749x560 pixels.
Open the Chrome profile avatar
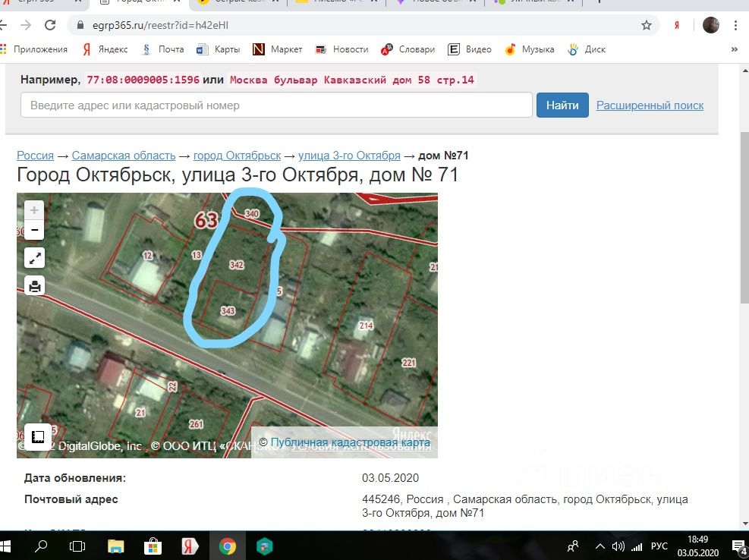click(711, 25)
